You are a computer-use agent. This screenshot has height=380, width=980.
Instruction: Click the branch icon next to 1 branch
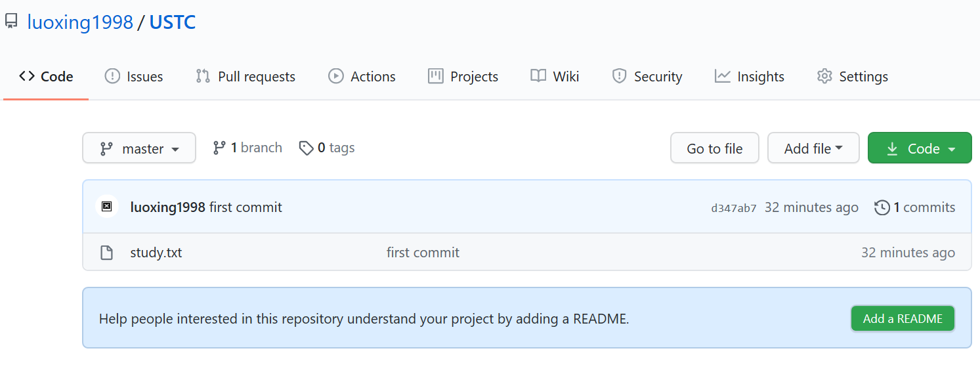(219, 148)
